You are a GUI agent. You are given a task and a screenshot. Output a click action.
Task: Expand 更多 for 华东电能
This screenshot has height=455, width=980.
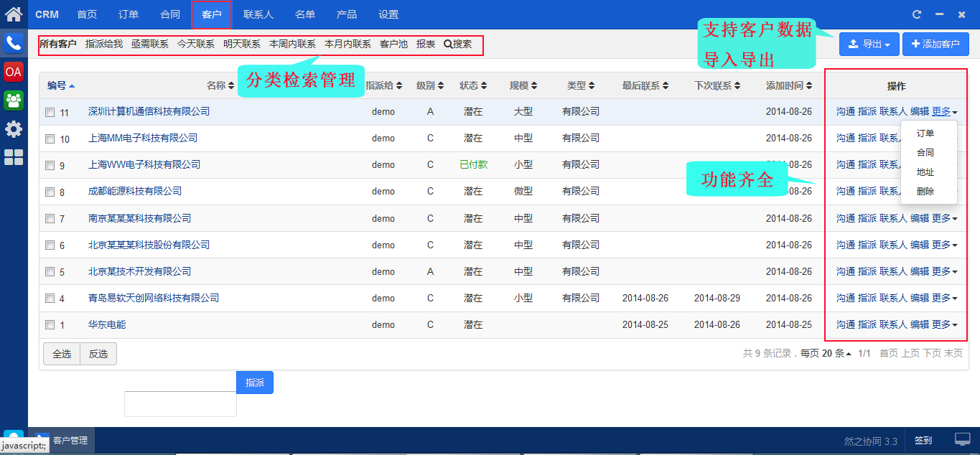tap(944, 324)
